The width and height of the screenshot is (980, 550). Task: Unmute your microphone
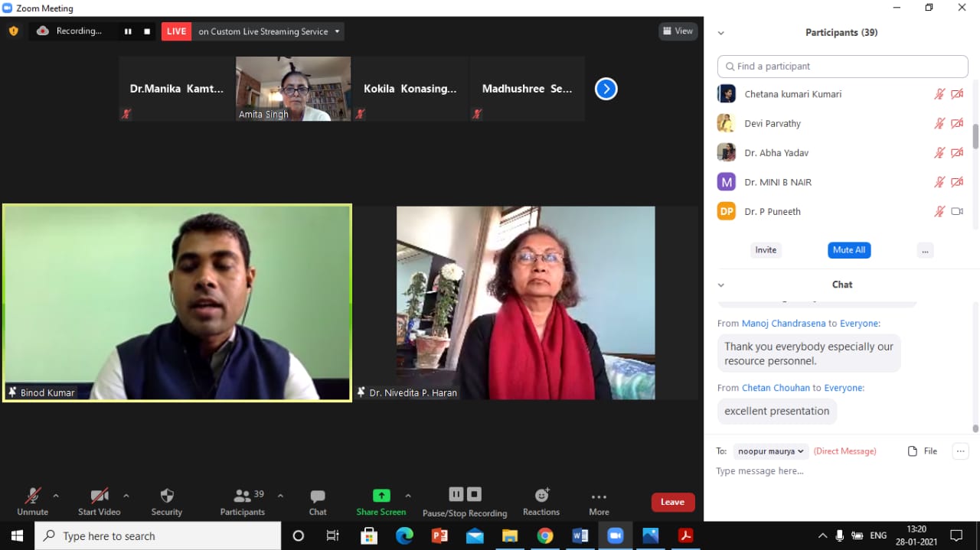[32, 502]
